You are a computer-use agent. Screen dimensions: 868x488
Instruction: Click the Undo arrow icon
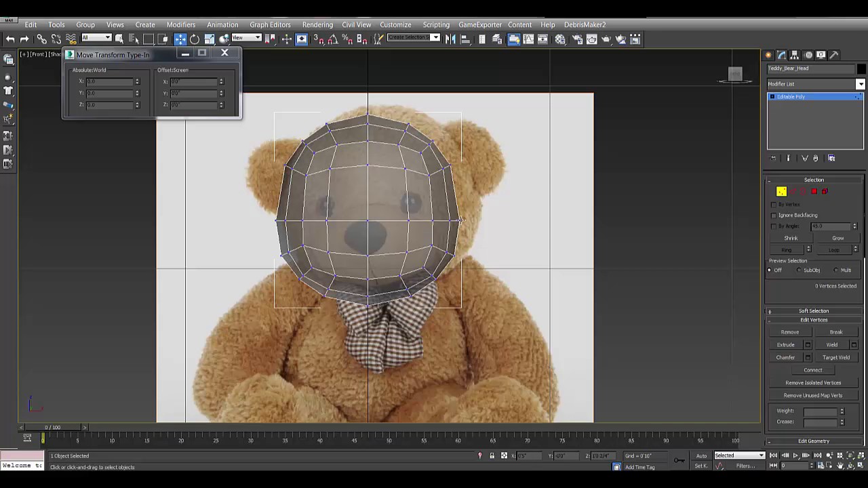point(10,39)
